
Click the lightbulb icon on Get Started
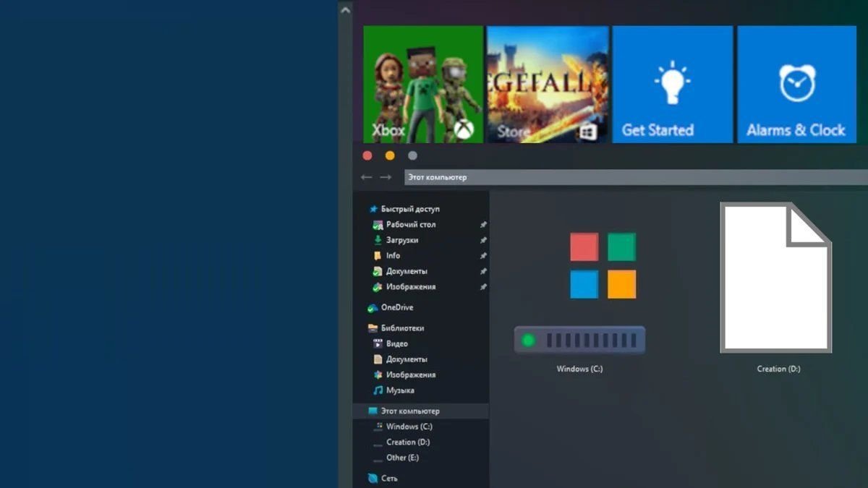[x=672, y=83]
